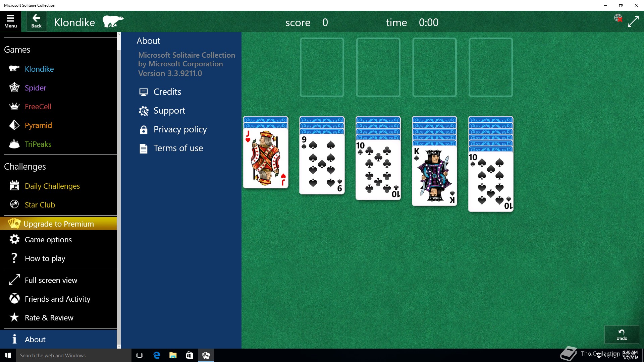Click the Undo button

tap(622, 335)
